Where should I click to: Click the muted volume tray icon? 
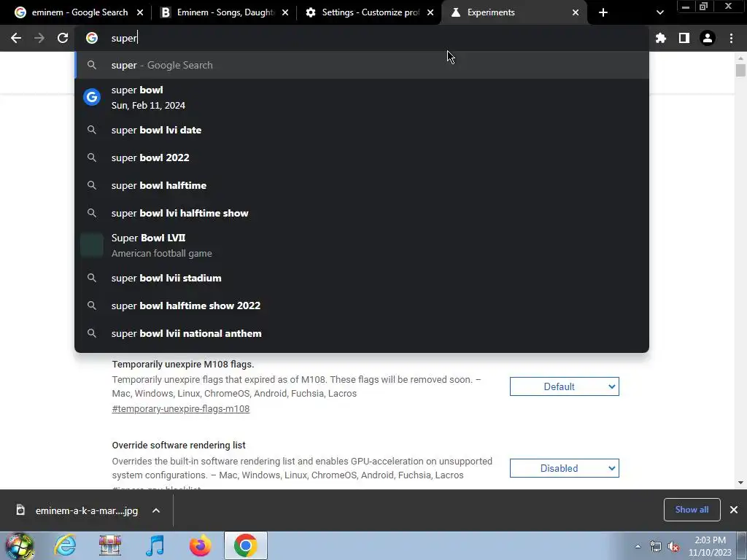click(673, 546)
